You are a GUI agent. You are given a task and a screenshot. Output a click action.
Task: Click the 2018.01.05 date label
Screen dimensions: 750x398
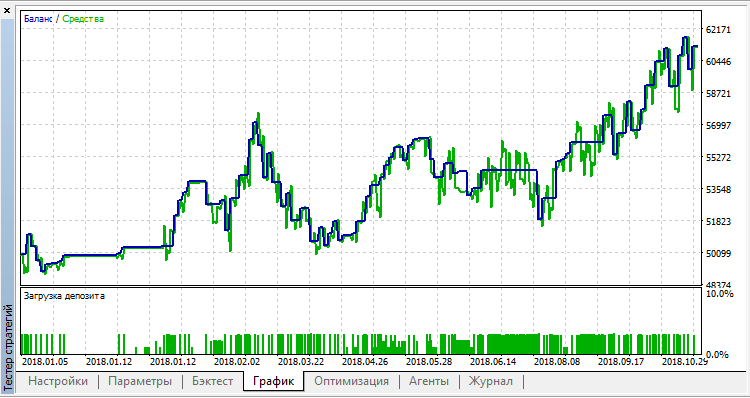coord(44,361)
